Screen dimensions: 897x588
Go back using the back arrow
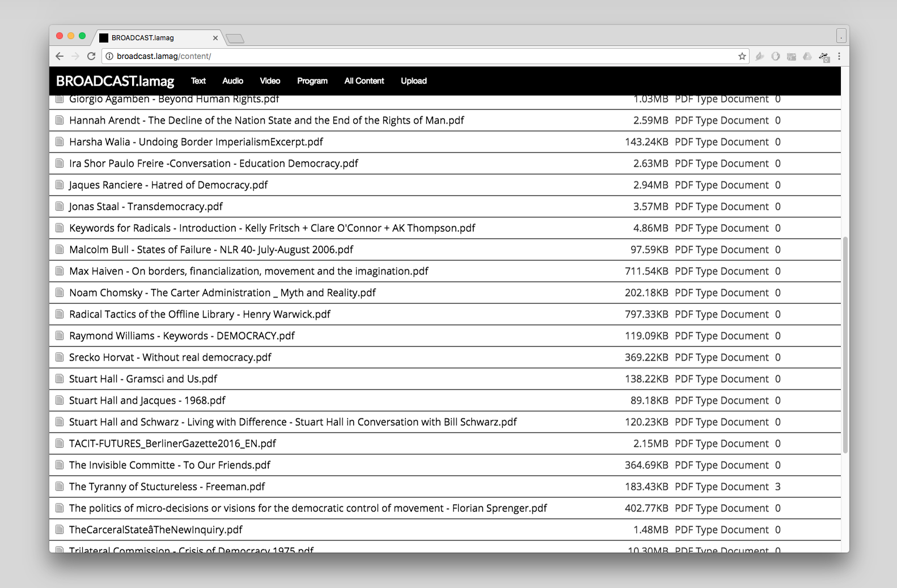point(60,56)
